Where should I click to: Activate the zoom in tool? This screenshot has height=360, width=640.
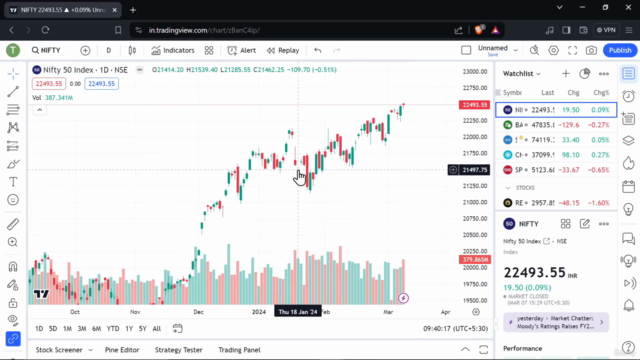coord(13,242)
